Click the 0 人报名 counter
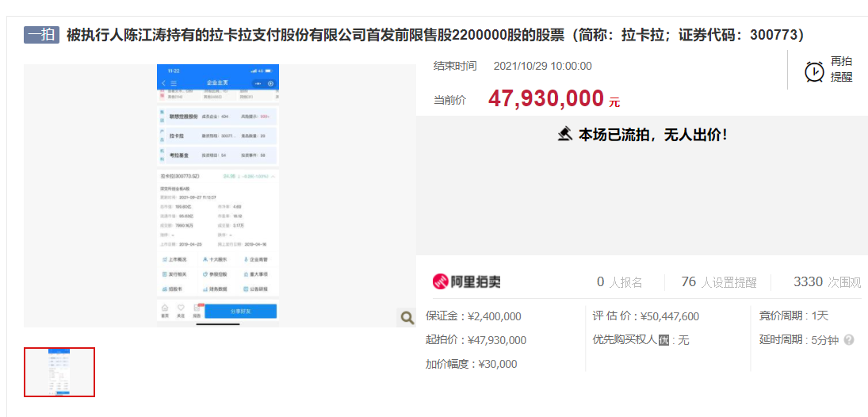Image resolution: width=868 pixels, height=417 pixels. pyautogui.click(x=619, y=282)
